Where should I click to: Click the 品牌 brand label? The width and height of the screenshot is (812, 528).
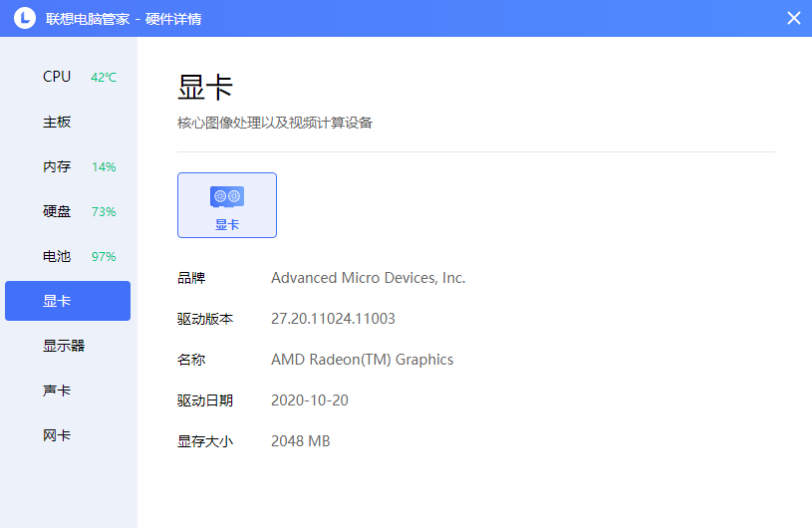(x=191, y=278)
